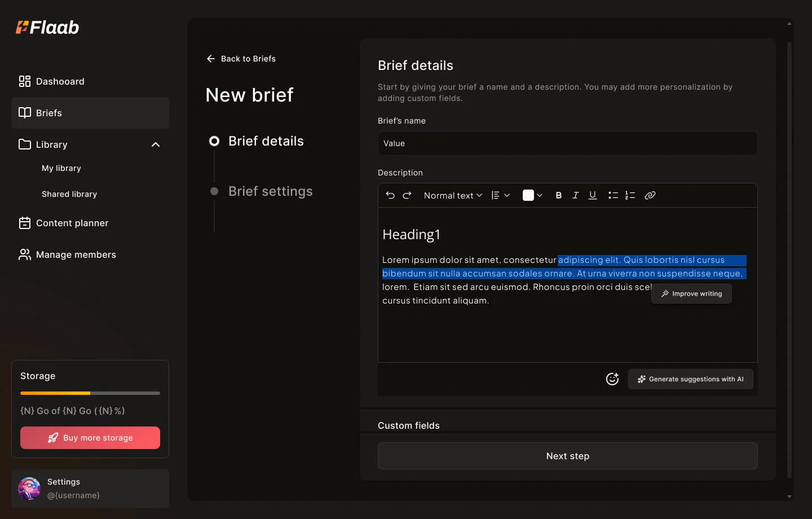
Task: Insert a bulleted list
Action: 613,195
